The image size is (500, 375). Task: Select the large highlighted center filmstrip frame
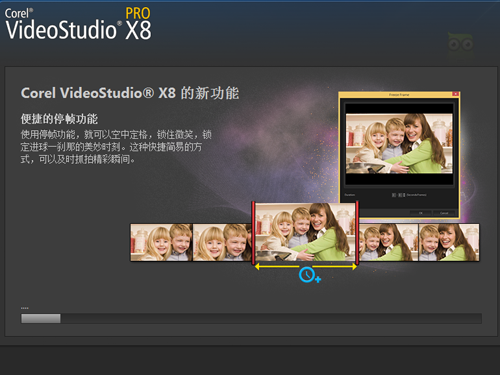coord(305,232)
